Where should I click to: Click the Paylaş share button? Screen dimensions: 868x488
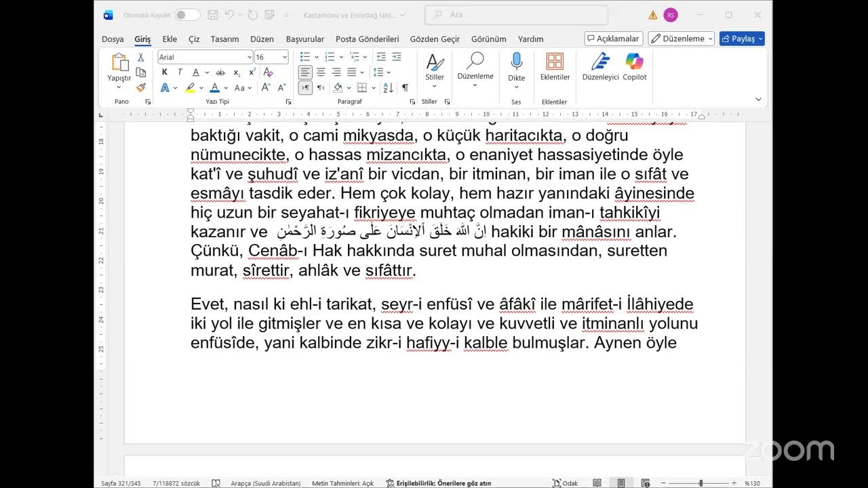tap(742, 39)
